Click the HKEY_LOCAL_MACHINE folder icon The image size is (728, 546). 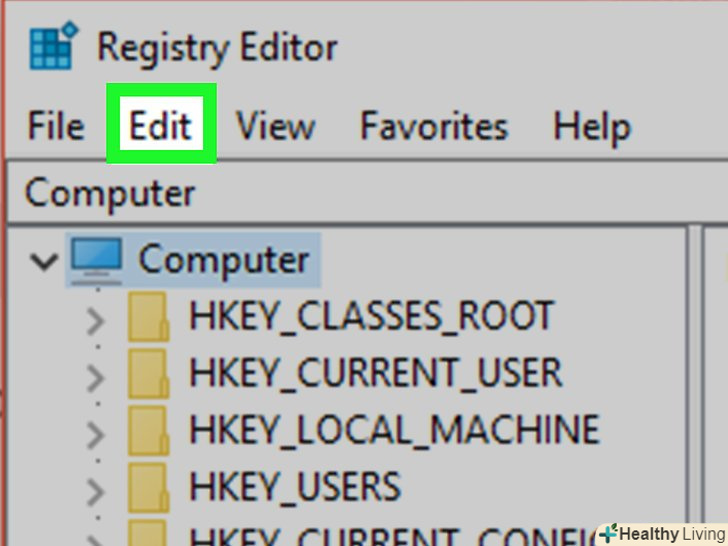click(x=149, y=431)
